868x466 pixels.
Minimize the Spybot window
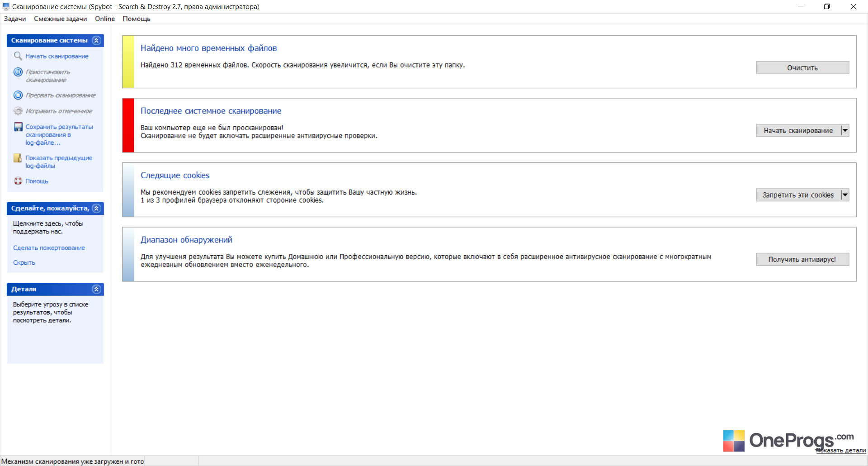[801, 6]
